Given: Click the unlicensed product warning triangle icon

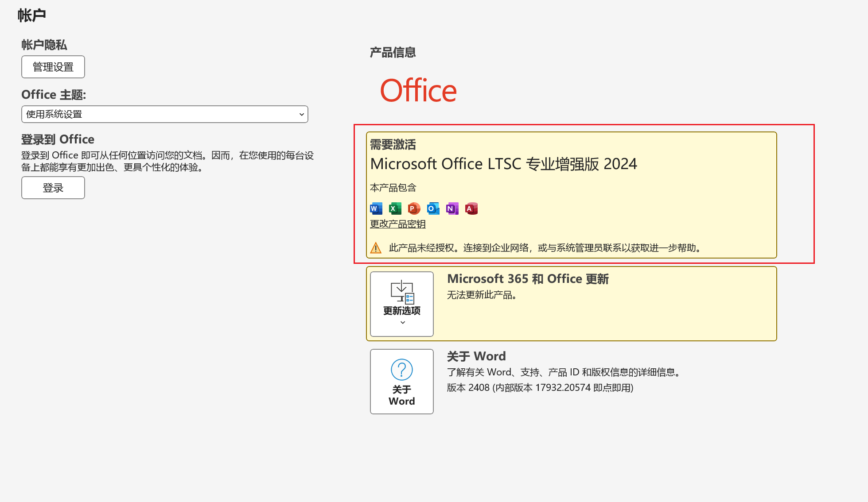Looking at the screenshot, I should coord(376,248).
